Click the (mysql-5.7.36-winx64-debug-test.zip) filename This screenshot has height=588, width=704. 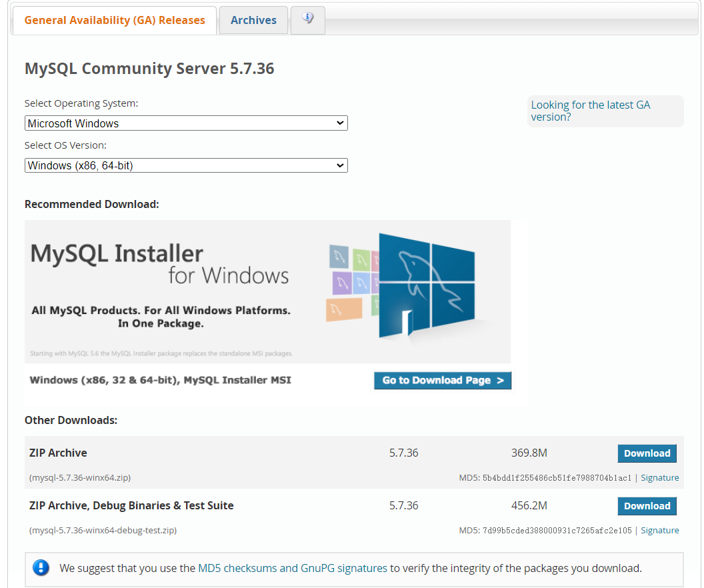[103, 530]
